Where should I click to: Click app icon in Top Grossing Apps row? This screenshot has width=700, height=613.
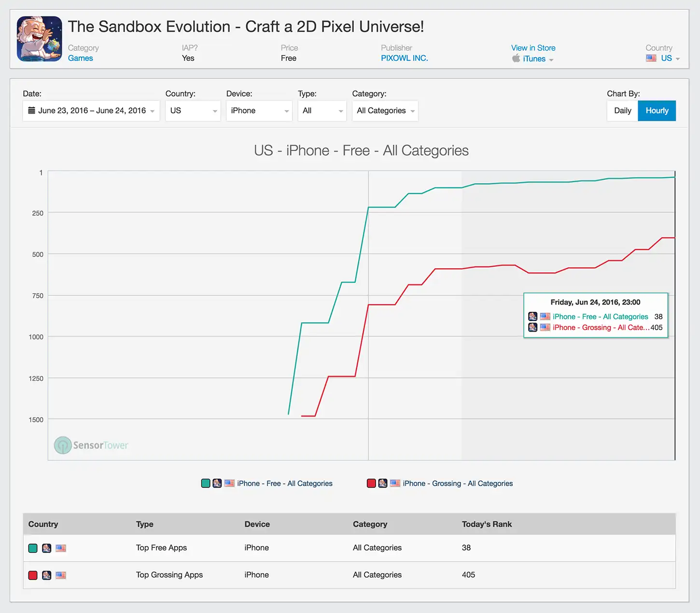click(x=47, y=575)
